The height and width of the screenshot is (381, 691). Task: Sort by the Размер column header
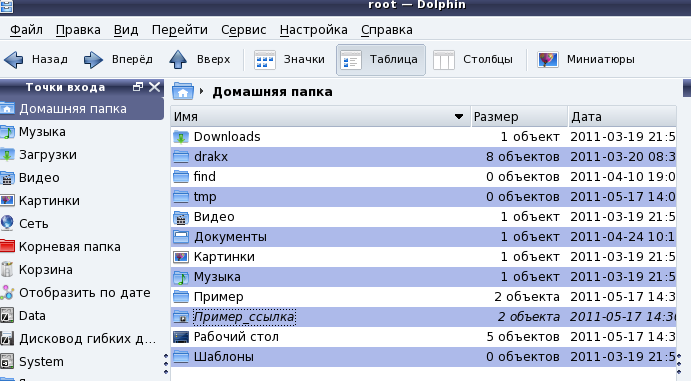pyautogui.click(x=520, y=117)
